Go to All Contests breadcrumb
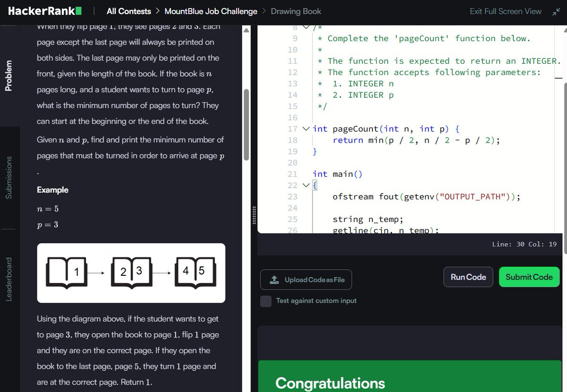The image size is (567, 392). coord(129,11)
